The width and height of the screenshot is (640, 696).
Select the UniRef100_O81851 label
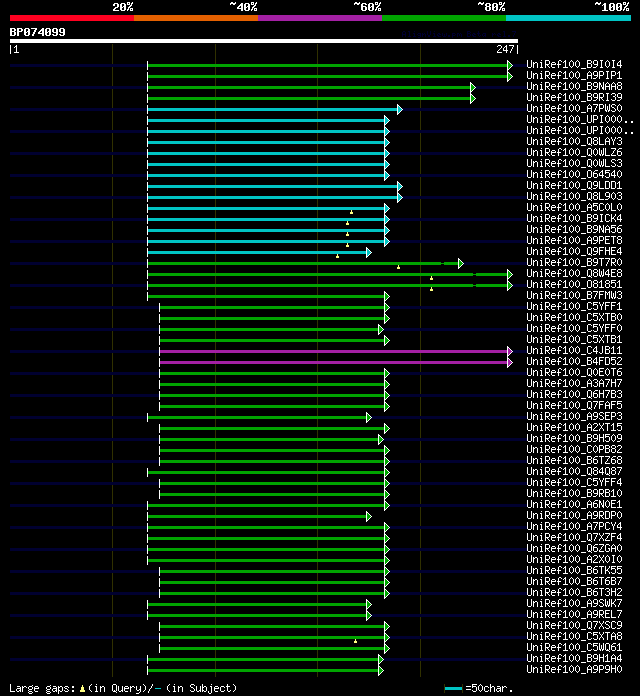pyautogui.click(x=574, y=284)
